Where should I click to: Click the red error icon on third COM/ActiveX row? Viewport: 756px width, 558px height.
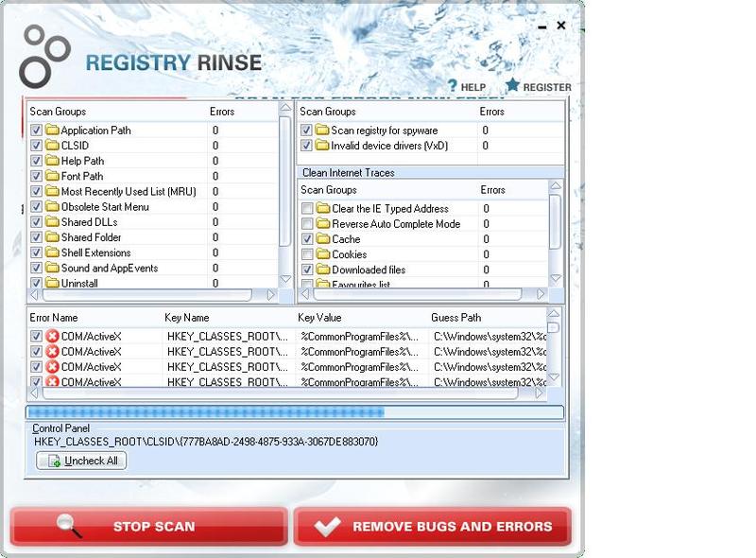pos(52,367)
